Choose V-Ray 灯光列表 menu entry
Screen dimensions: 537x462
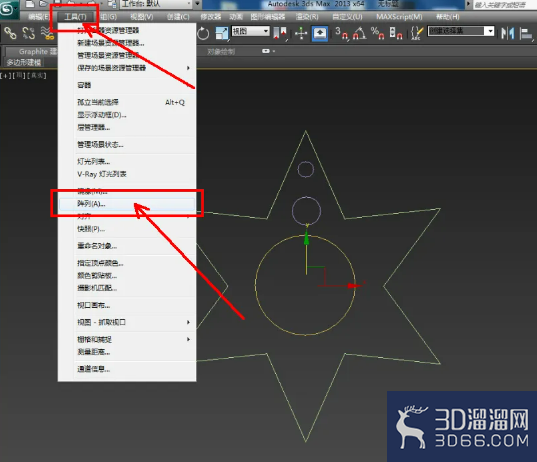(127, 174)
